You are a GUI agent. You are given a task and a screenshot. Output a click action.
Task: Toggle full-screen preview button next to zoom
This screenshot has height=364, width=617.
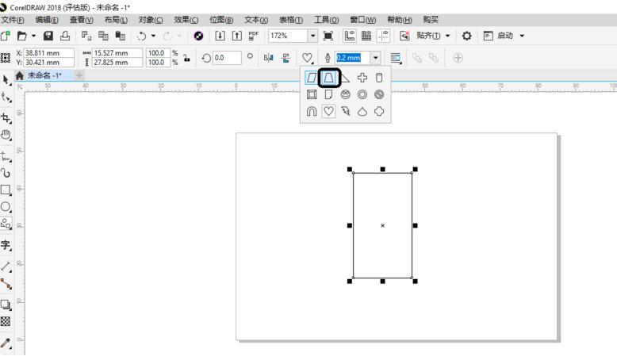[328, 36]
